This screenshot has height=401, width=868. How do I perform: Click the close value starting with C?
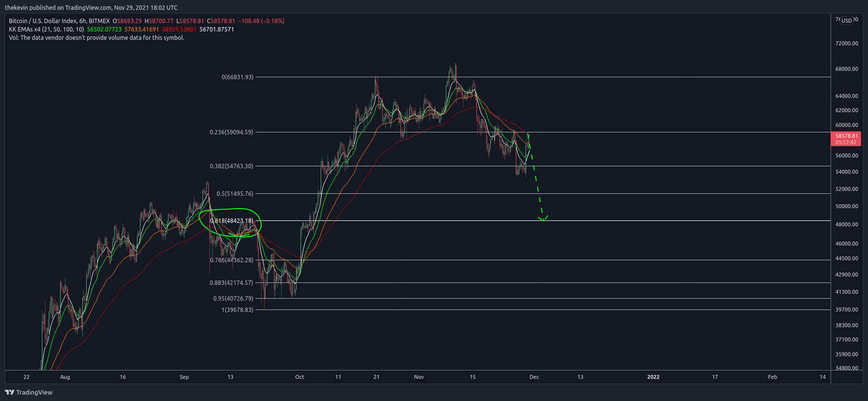[221, 21]
